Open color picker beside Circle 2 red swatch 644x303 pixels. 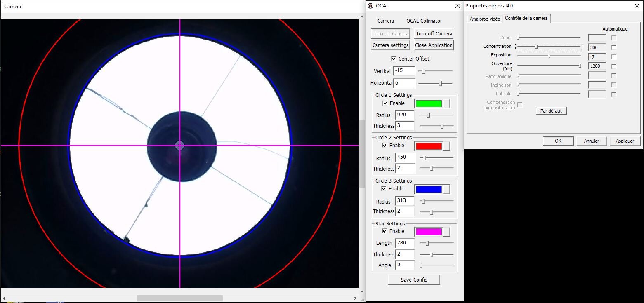(x=446, y=146)
